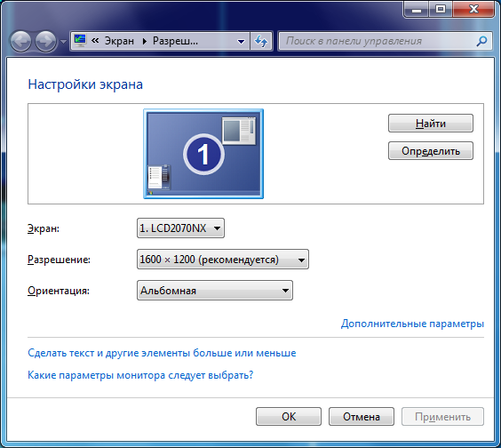
Task: Click the Экран breadcrumb in address bar
Action: click(x=119, y=41)
